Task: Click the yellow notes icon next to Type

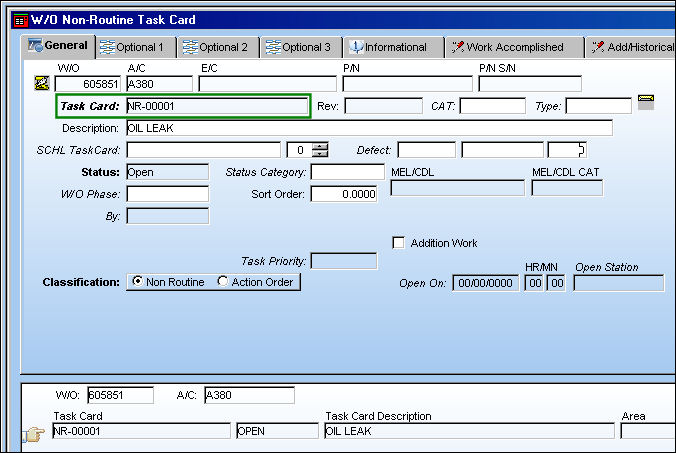Action: click(646, 103)
